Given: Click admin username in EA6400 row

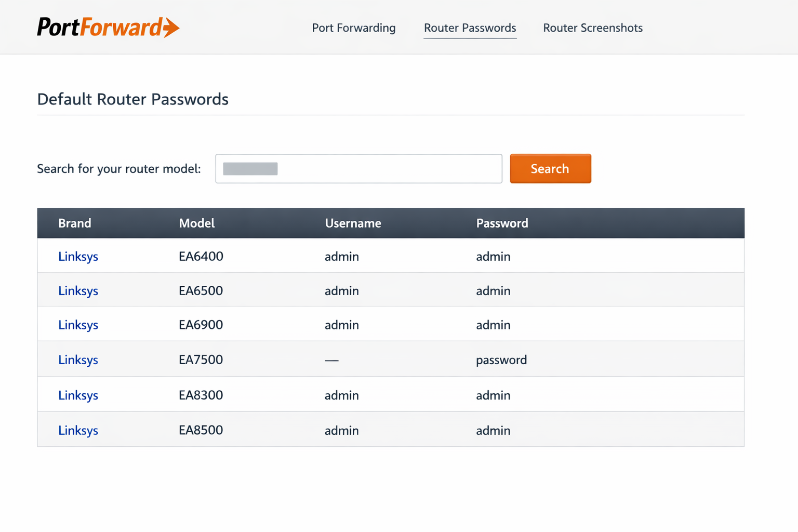Looking at the screenshot, I should [x=342, y=257].
